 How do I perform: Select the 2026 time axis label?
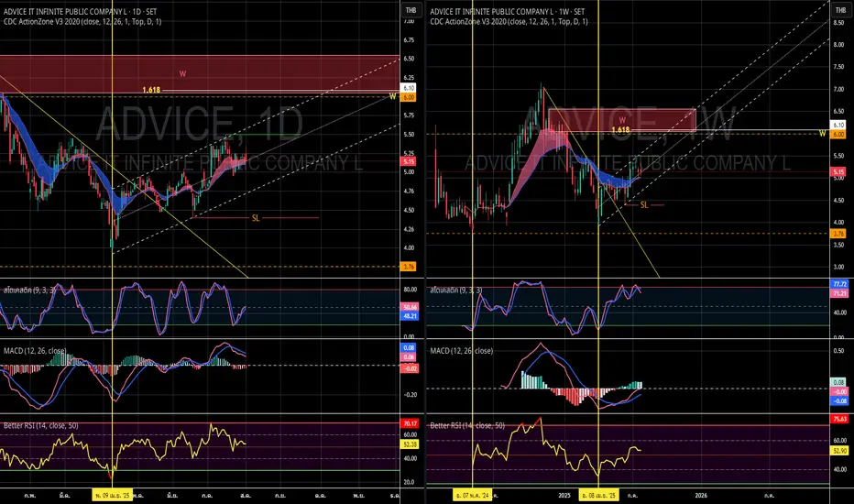[701, 495]
